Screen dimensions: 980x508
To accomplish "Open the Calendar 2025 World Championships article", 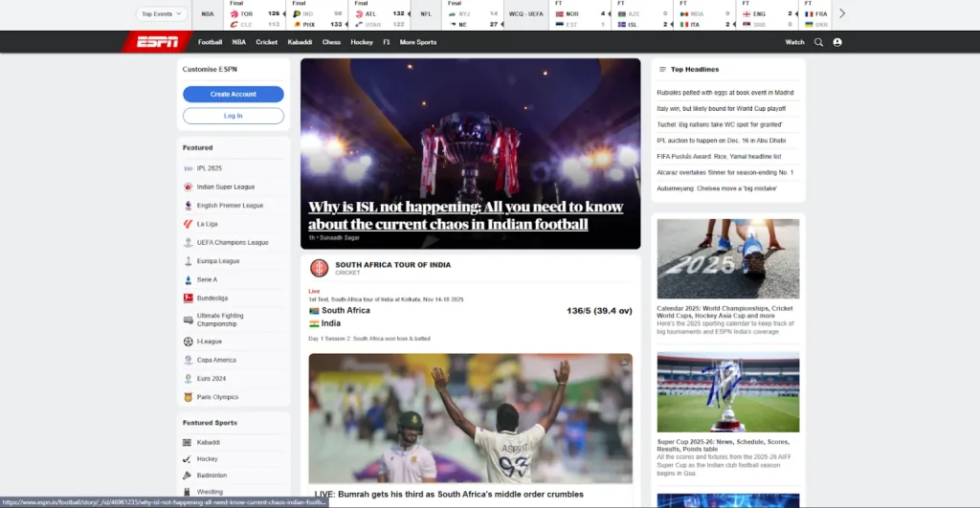I will [x=724, y=312].
